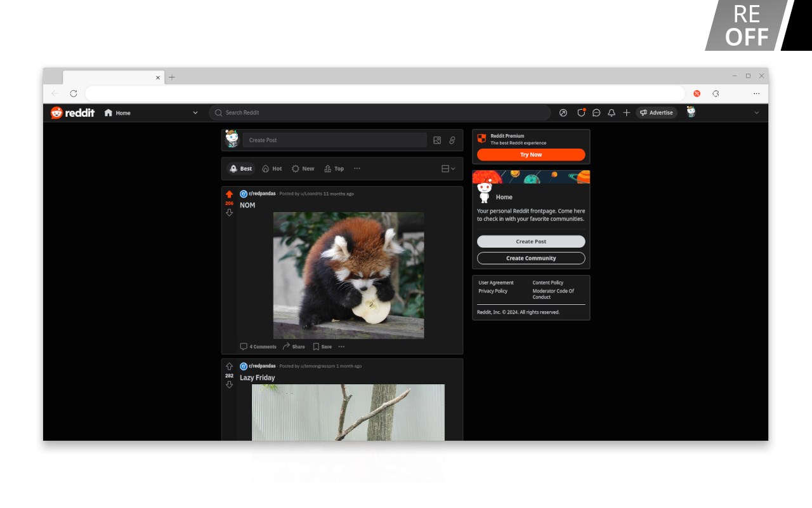Click the browser reload button
Screen dimensions: 812x508
74,93
